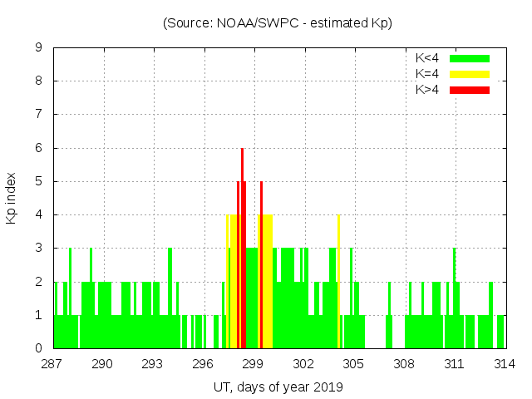This screenshot has width=532, height=399.
Task: Click the day 308 x-axis tick label
Action: 403,363
